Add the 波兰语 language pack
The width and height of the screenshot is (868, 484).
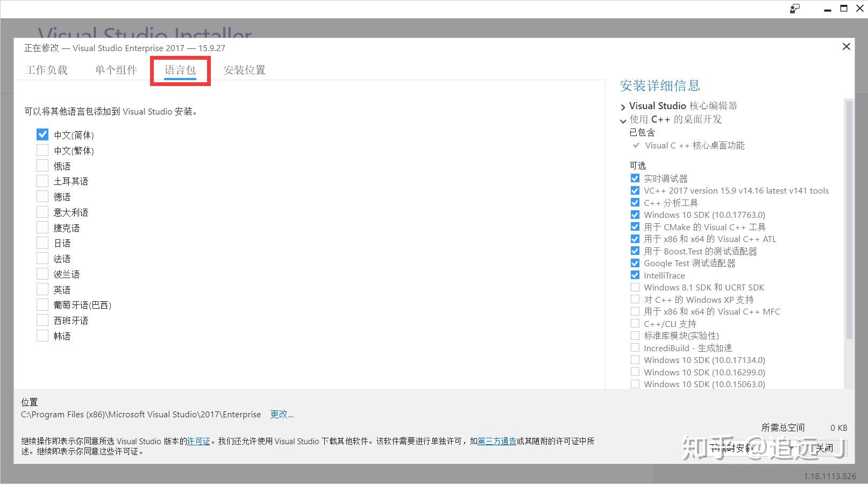pos(42,274)
